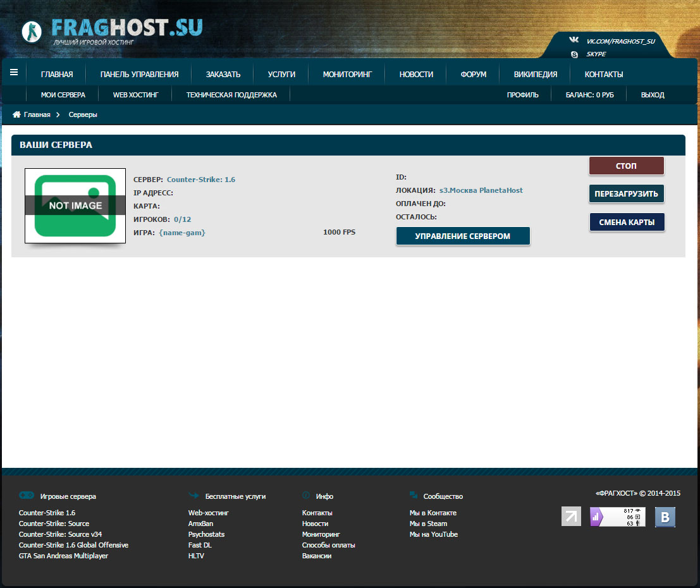Open ПРОФИЛЬ in the submenu
This screenshot has height=588, width=700.
pos(522,95)
